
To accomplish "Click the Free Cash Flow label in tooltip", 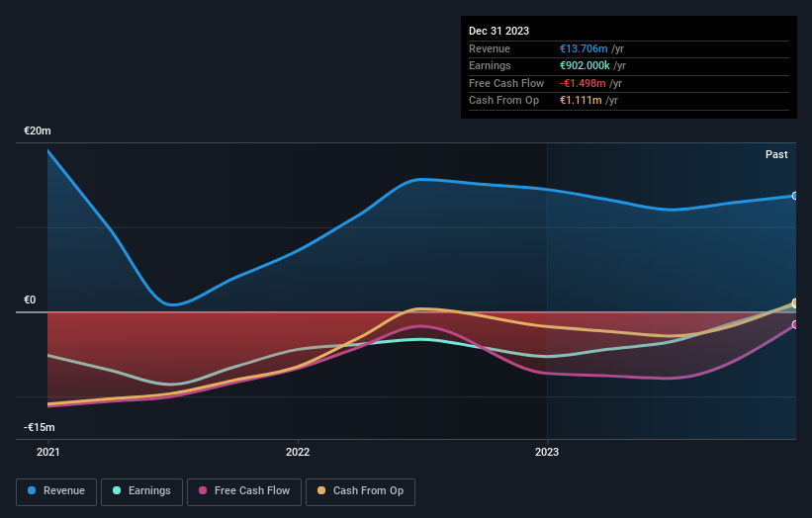I will [x=506, y=83].
